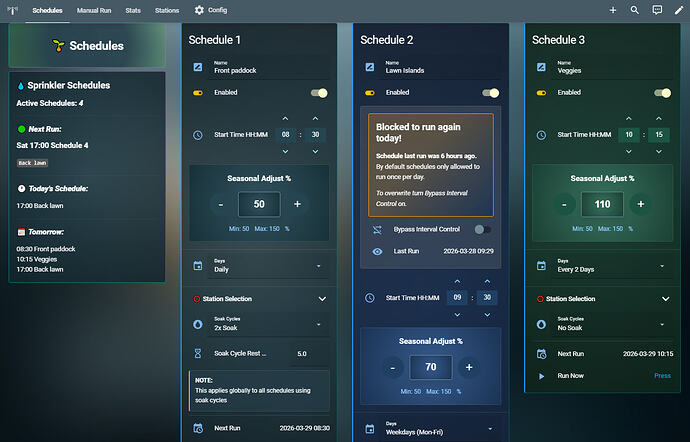Click the Schedule 3 name edit icon
Screen dimensions: 690x442
(541, 67)
